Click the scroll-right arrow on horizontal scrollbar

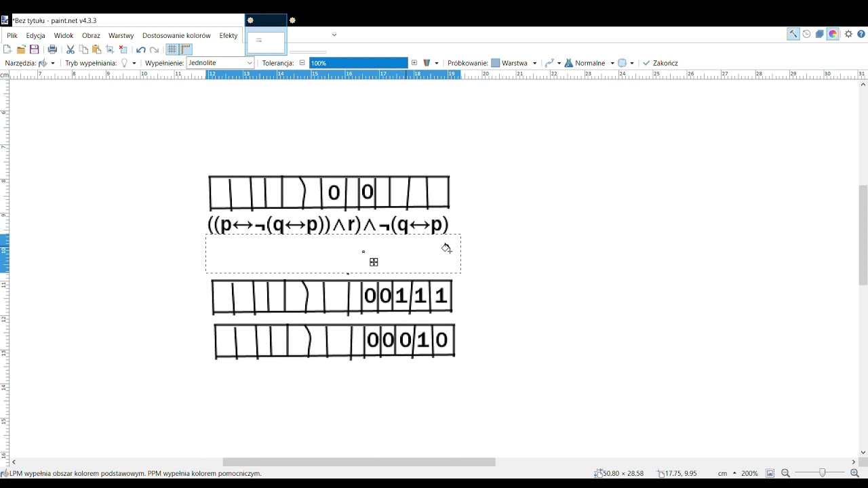click(x=854, y=462)
